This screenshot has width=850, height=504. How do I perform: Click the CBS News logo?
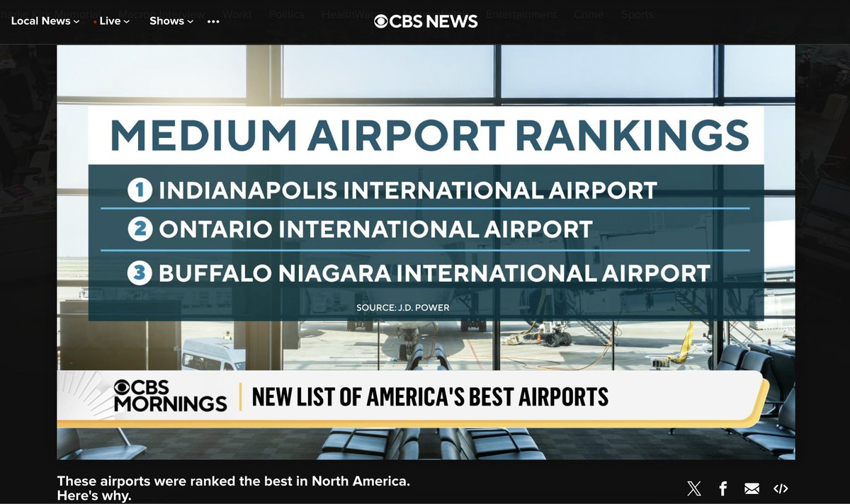pos(425,21)
